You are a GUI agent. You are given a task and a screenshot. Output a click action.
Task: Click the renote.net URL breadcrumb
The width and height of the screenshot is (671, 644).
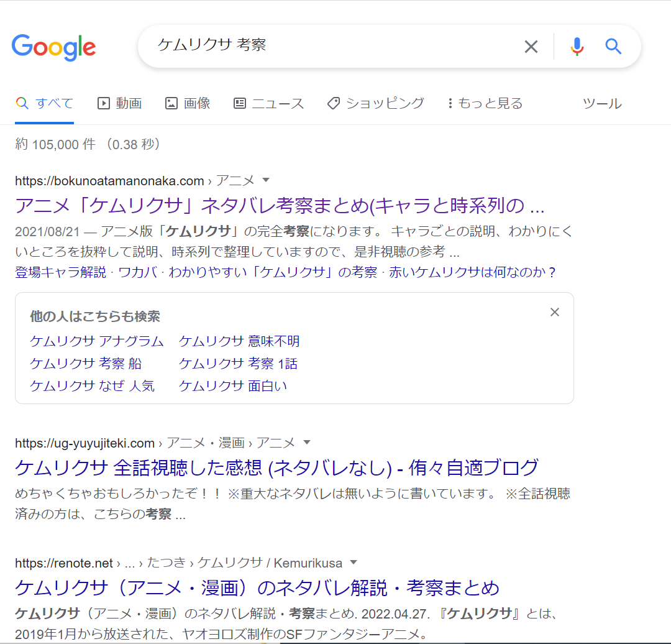178,563
